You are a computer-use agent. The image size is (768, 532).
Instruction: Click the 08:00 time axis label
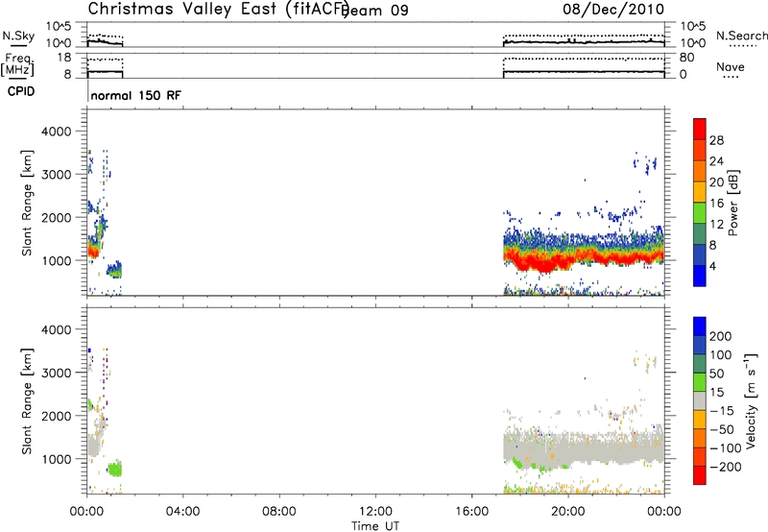[x=279, y=512]
